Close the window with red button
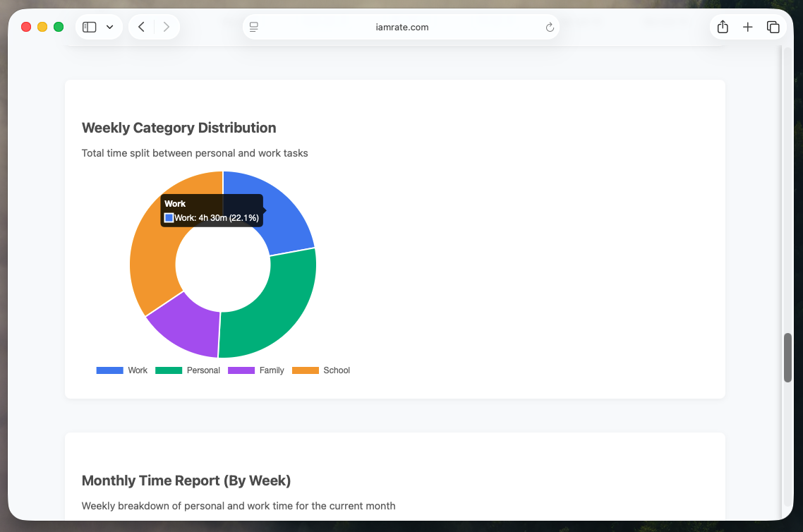This screenshot has width=803, height=532. (26, 27)
